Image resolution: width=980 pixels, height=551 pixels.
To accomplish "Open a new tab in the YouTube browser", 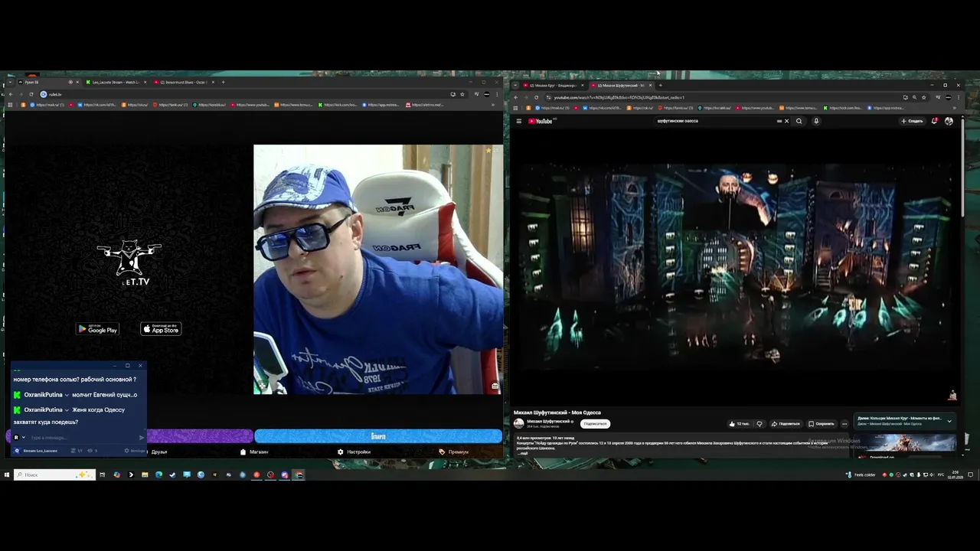I will [661, 85].
